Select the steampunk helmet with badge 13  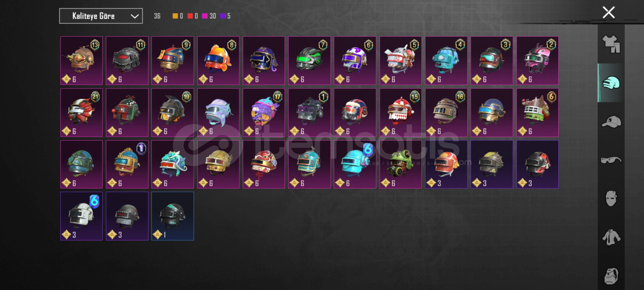pyautogui.click(x=81, y=61)
